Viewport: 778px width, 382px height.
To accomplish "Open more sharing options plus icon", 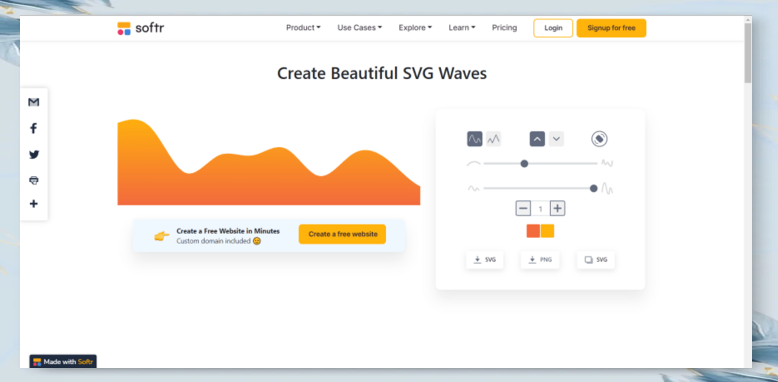I will click(34, 204).
